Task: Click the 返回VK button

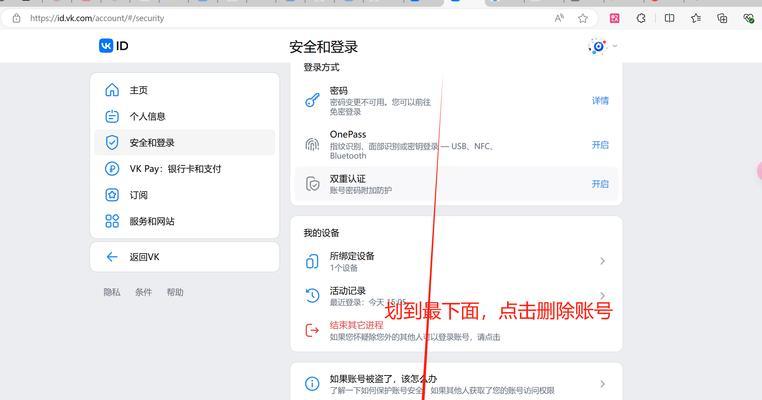Action: tap(185, 257)
